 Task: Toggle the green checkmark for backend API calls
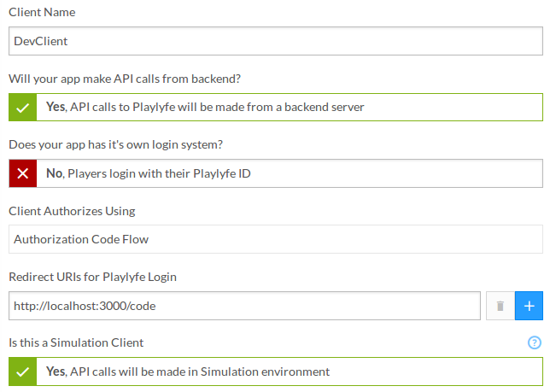22,108
